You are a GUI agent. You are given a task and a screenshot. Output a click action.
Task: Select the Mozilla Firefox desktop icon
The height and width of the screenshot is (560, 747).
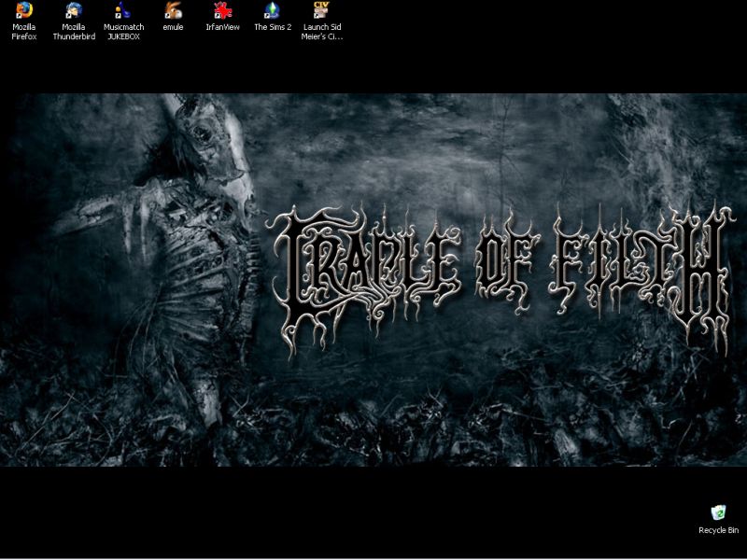(x=24, y=10)
